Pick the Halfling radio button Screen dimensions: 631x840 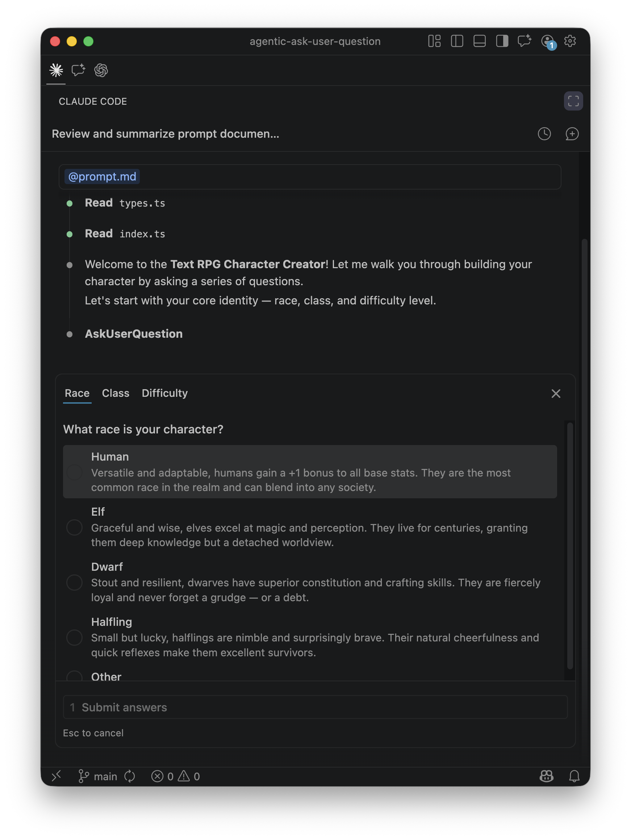pyautogui.click(x=74, y=637)
